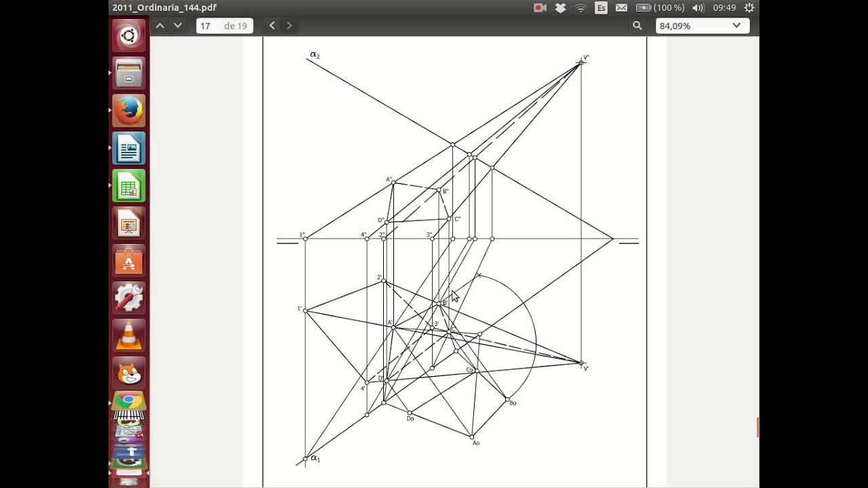Click the page number field showing 17
The image size is (868, 488).
(208, 26)
